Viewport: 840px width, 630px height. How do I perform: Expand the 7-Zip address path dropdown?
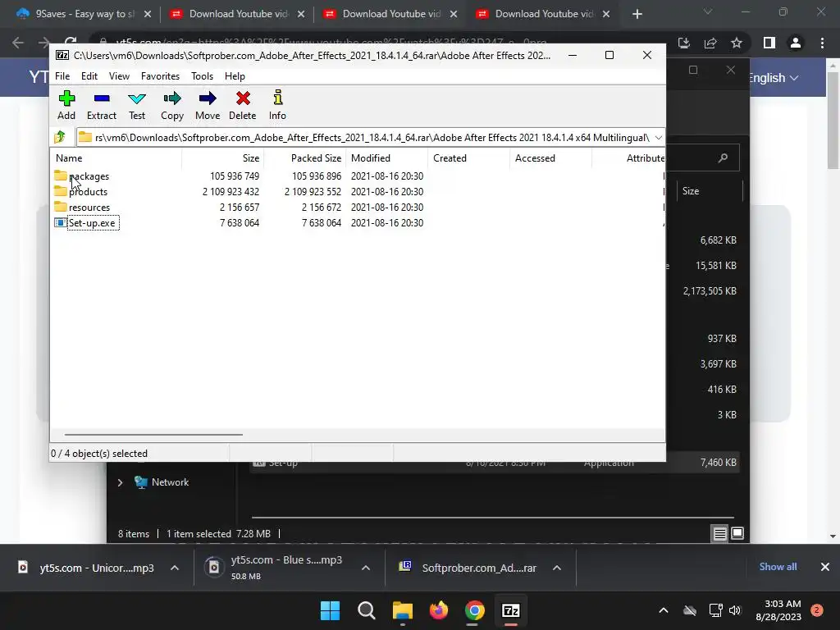coord(659,138)
